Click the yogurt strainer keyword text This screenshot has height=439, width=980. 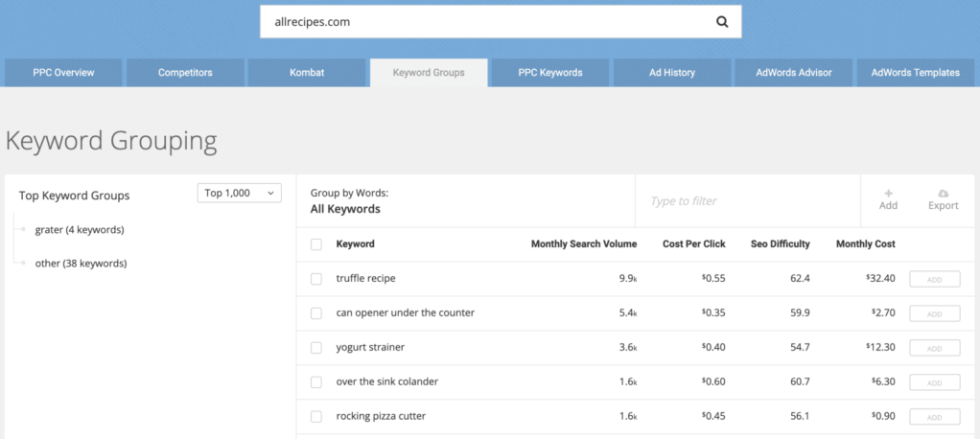(370, 347)
